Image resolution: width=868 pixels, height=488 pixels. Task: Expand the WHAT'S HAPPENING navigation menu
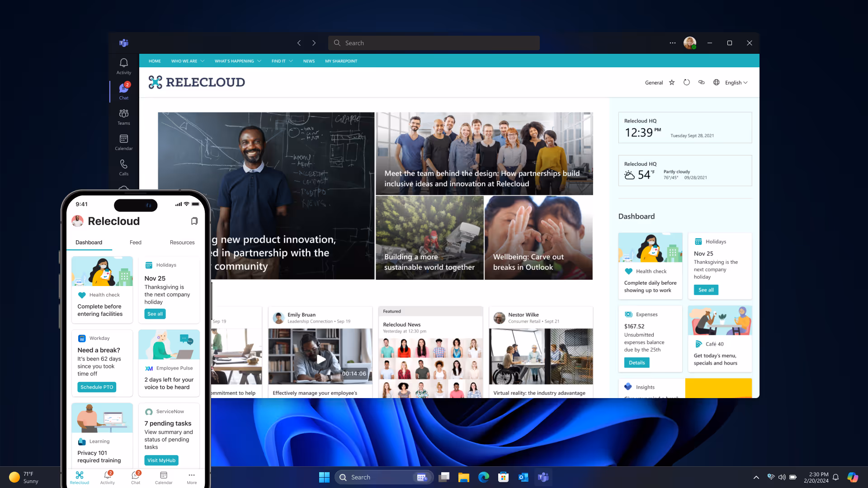[x=235, y=61]
